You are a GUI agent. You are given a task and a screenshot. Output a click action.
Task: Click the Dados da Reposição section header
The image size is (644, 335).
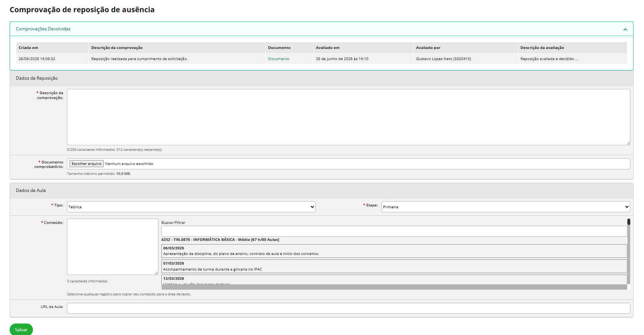[x=321, y=78]
